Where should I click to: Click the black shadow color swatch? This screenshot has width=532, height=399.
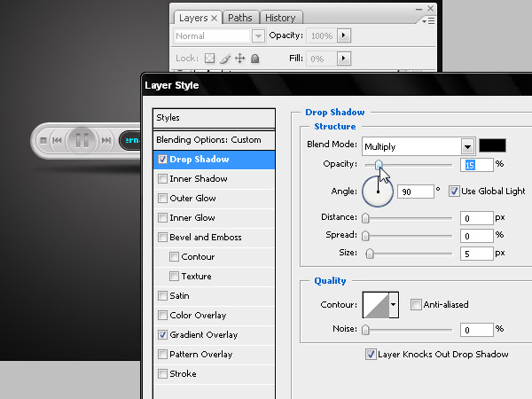[x=492, y=145]
